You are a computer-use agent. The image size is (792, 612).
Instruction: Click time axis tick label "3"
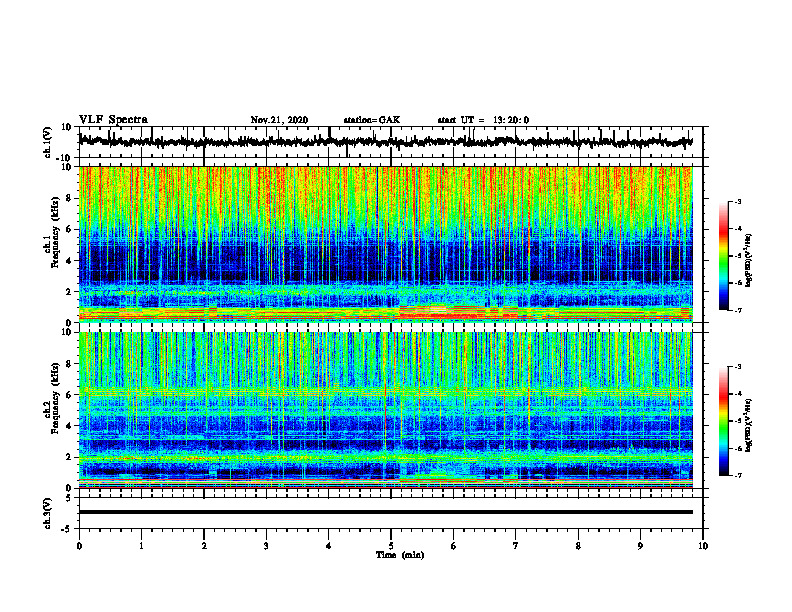(x=266, y=546)
